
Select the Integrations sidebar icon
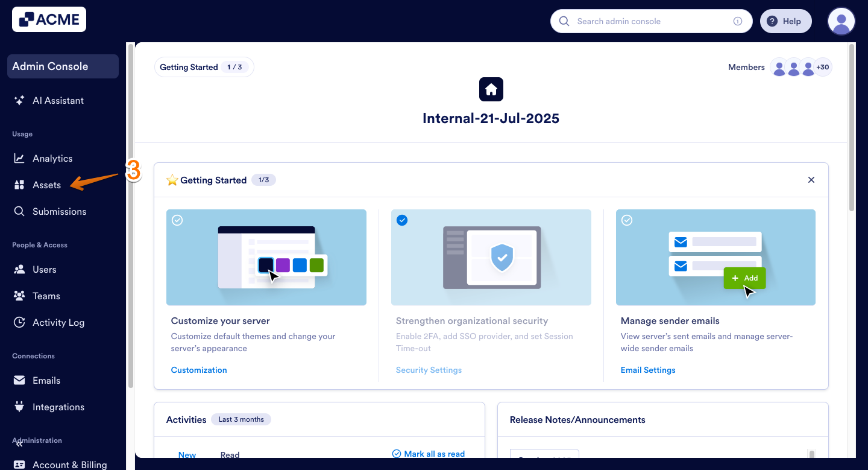click(20, 407)
